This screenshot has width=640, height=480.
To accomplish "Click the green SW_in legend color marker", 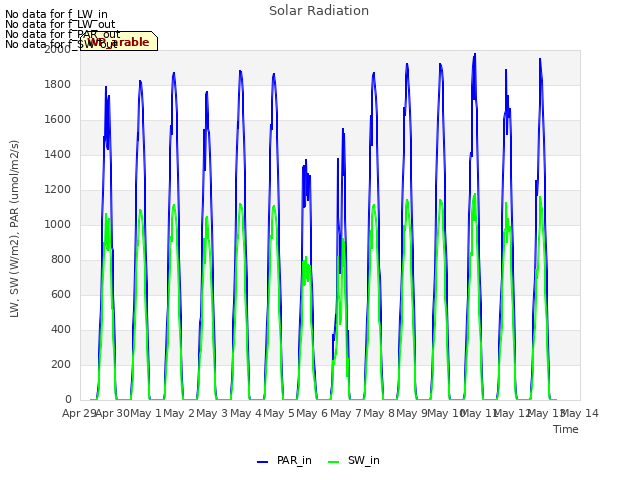I will pos(333,462).
